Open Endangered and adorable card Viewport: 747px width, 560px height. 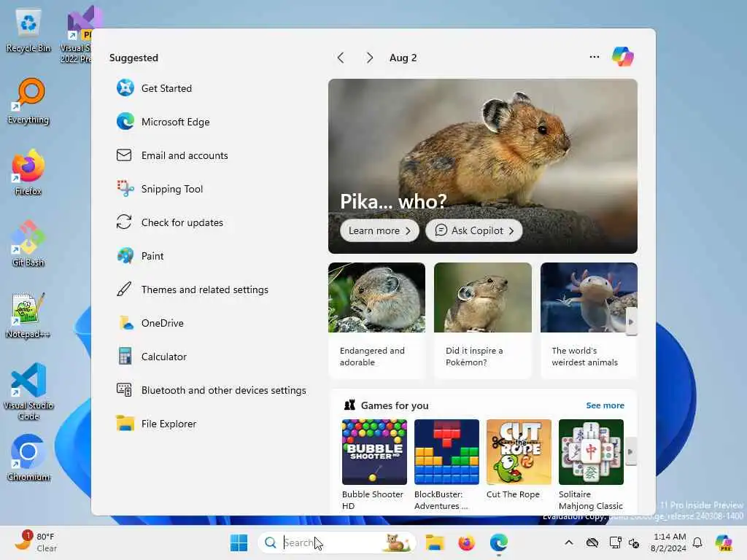pos(376,320)
